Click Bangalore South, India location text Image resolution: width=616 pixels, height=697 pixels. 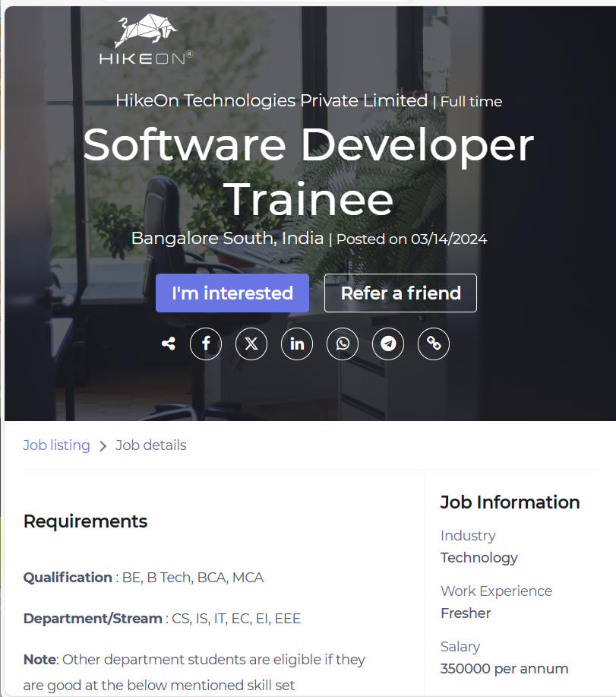(227, 238)
